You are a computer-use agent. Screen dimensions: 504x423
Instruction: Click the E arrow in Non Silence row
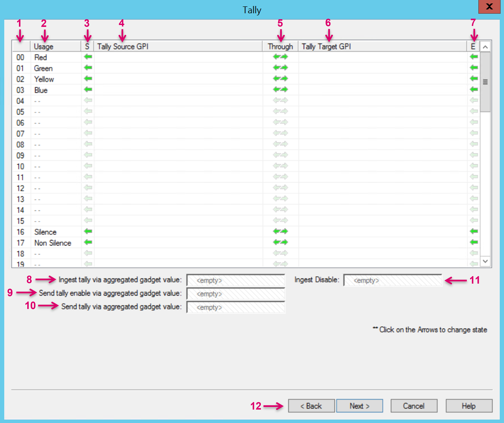pyautogui.click(x=474, y=242)
